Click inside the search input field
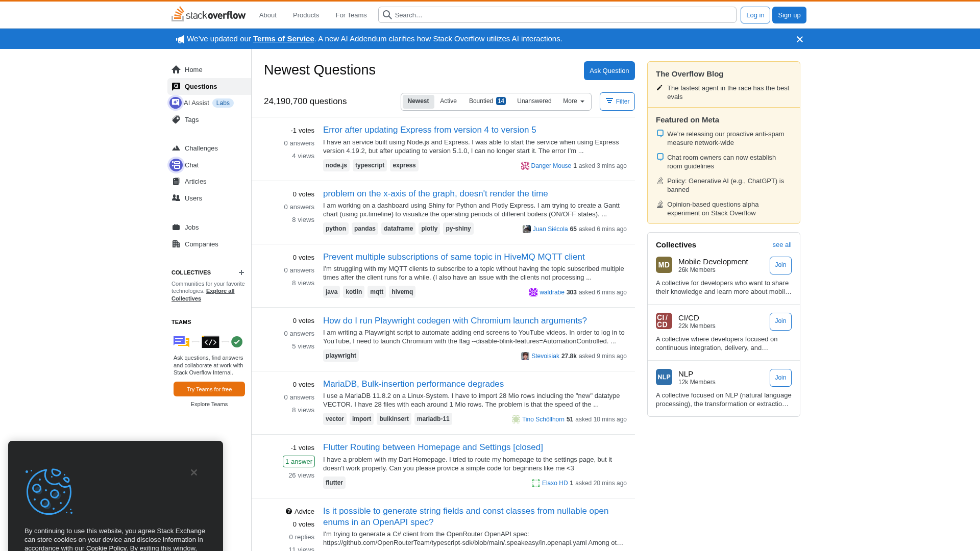The width and height of the screenshot is (980, 551). point(556,15)
